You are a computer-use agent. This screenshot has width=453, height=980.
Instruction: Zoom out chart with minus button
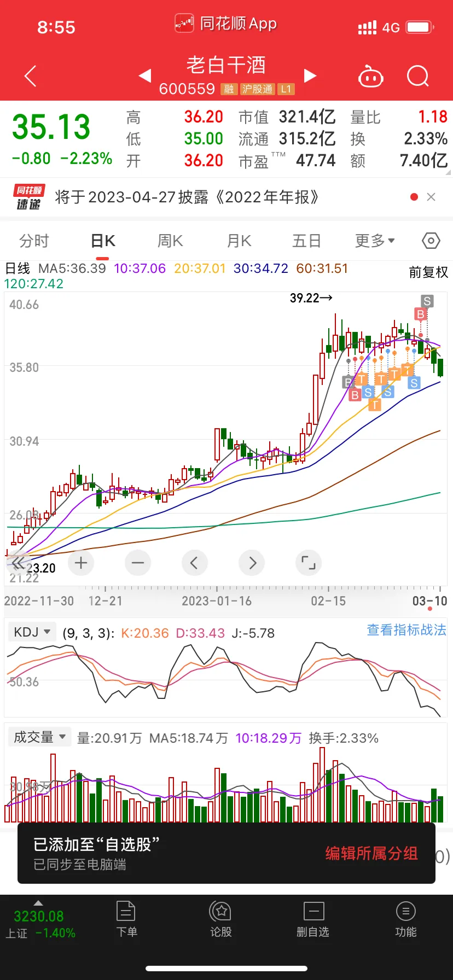coord(138,563)
